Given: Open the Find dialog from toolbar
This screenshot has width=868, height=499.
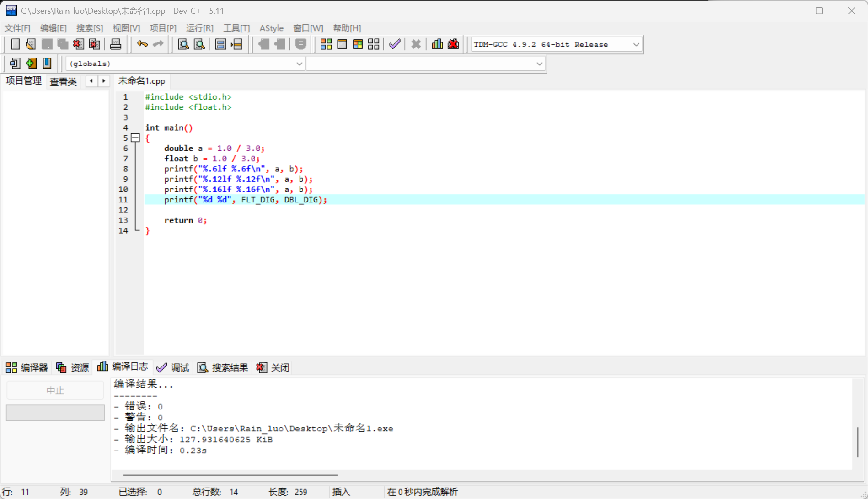Looking at the screenshot, I should [183, 44].
